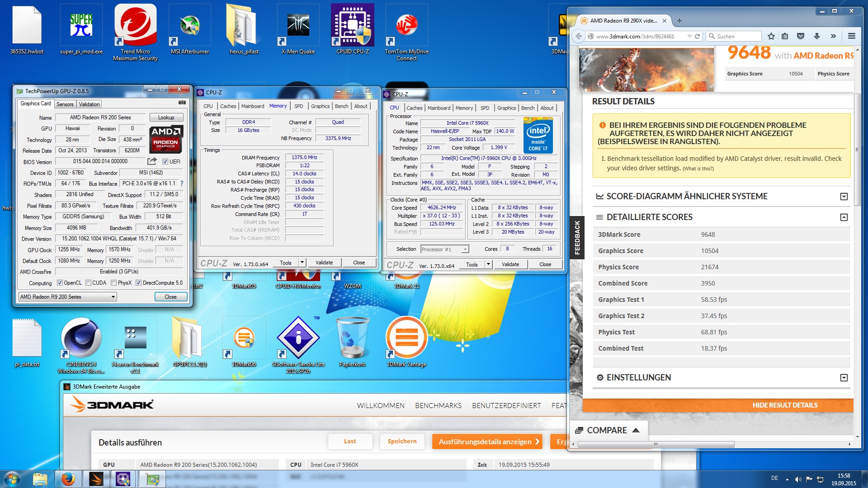Open the SPD tab in Memory CPU-Z window
This screenshot has width=868, height=488.
click(x=298, y=106)
